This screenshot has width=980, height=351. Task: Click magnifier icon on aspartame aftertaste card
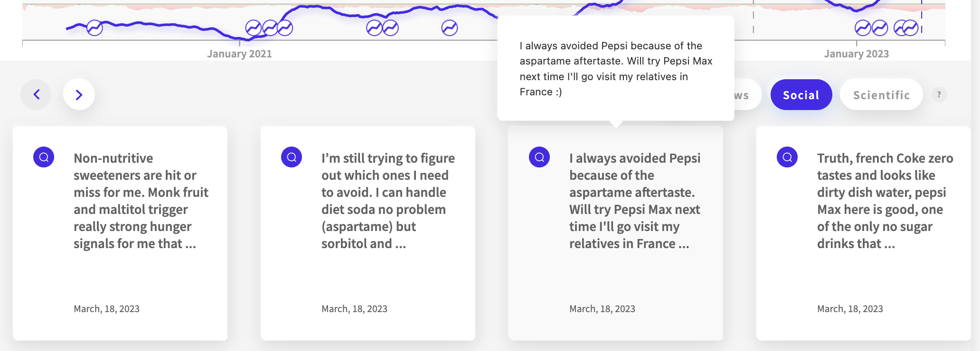coord(539,157)
